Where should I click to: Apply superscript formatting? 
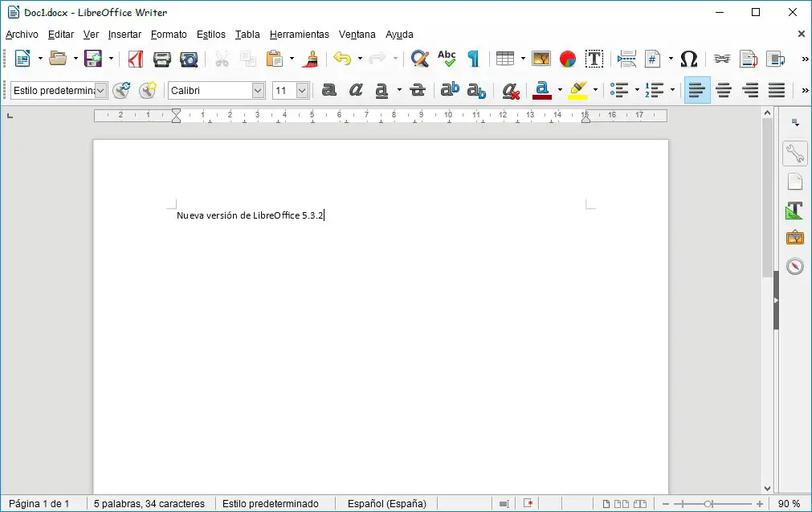450,90
